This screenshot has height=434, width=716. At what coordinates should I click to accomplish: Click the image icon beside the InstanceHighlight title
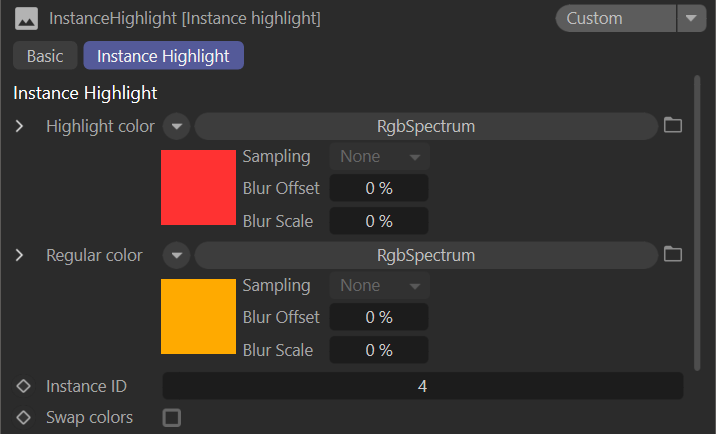pos(27,18)
